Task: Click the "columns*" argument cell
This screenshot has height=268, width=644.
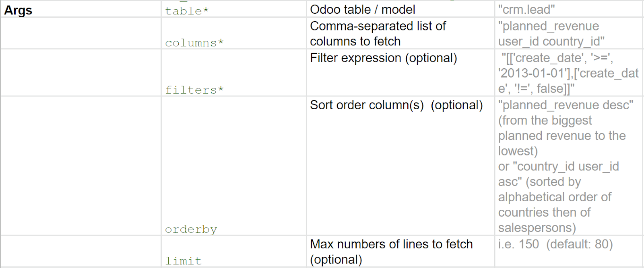Action: [194, 43]
